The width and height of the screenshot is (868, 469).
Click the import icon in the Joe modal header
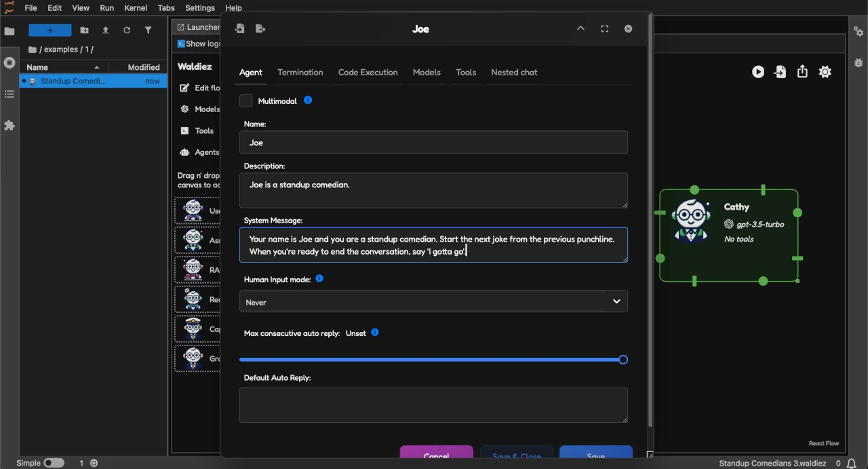[239, 29]
